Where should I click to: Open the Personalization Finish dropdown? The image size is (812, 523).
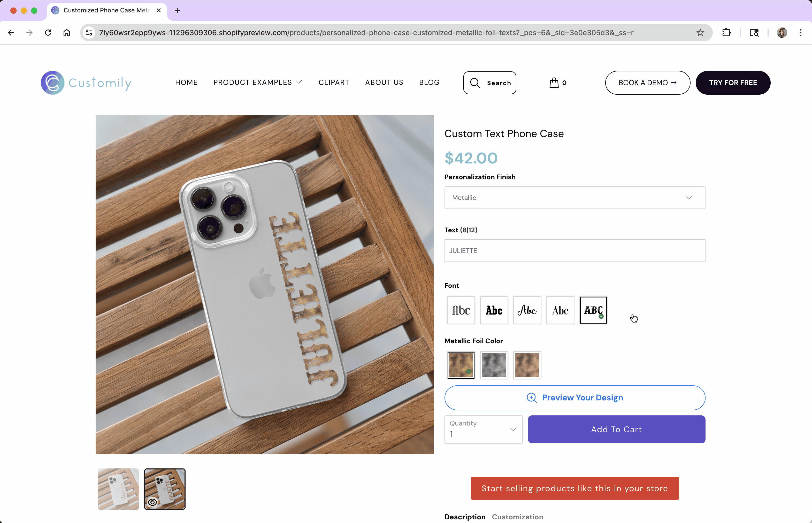coord(574,198)
